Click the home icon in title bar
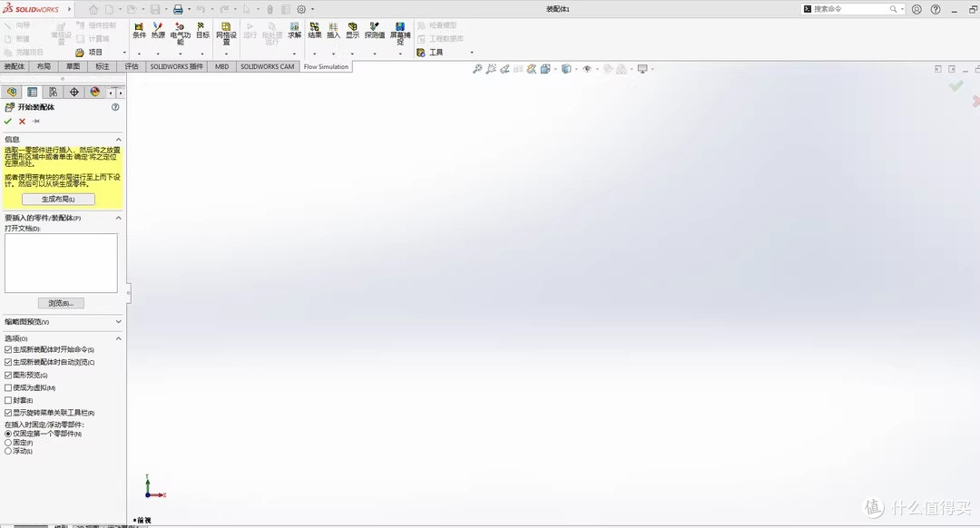The image size is (980, 528). pos(93,9)
